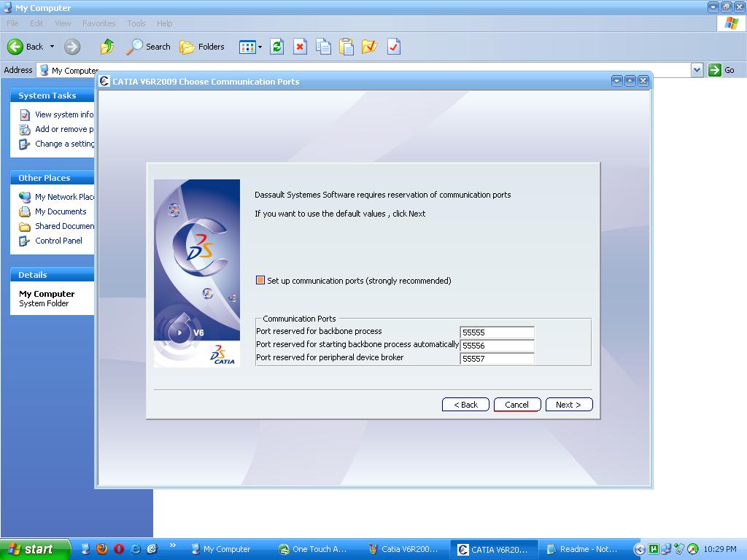Open the Edit menu in My Computer
The image size is (747, 560).
[x=36, y=23]
